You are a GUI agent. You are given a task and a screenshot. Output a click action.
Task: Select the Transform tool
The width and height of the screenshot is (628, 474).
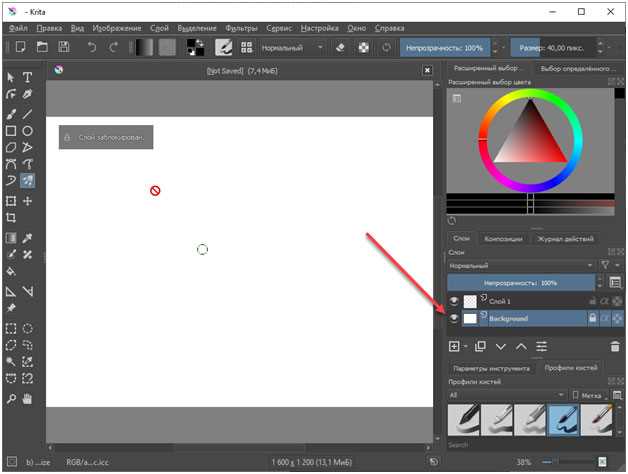coord(11,201)
